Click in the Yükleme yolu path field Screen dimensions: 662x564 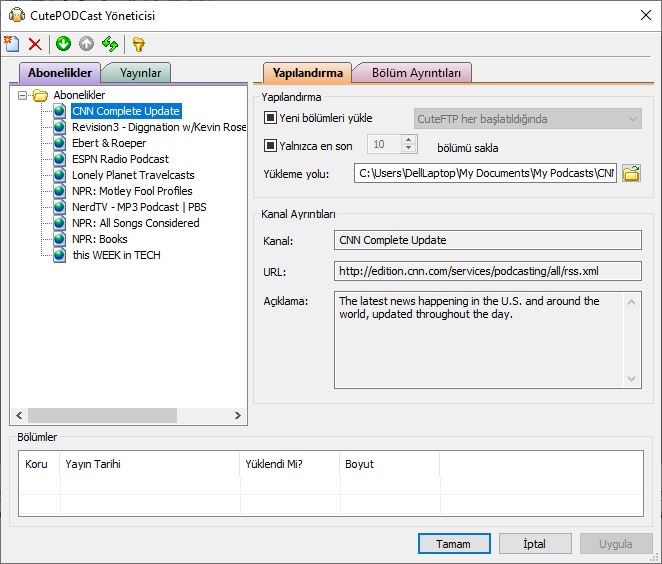(x=486, y=173)
